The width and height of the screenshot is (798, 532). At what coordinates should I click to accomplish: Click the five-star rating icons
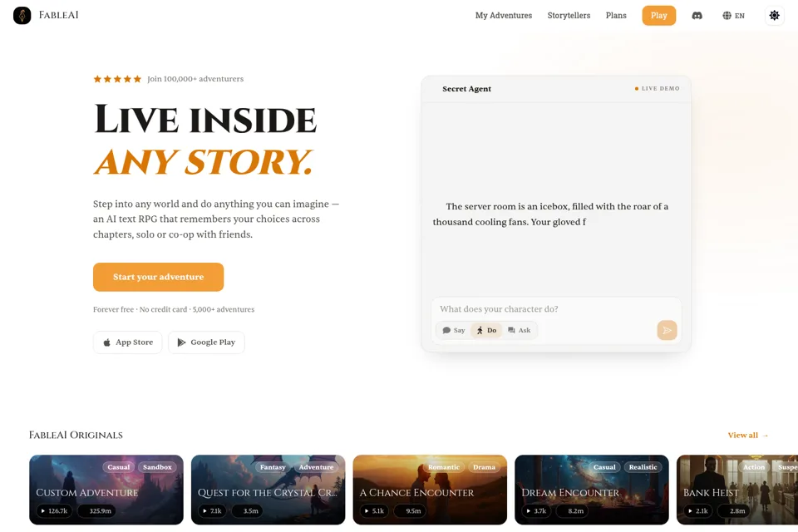[117, 79]
